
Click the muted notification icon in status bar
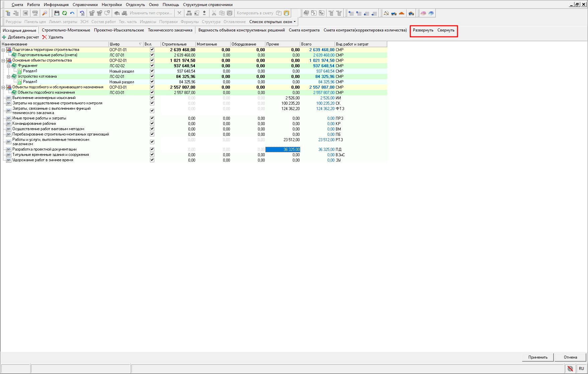click(x=570, y=368)
